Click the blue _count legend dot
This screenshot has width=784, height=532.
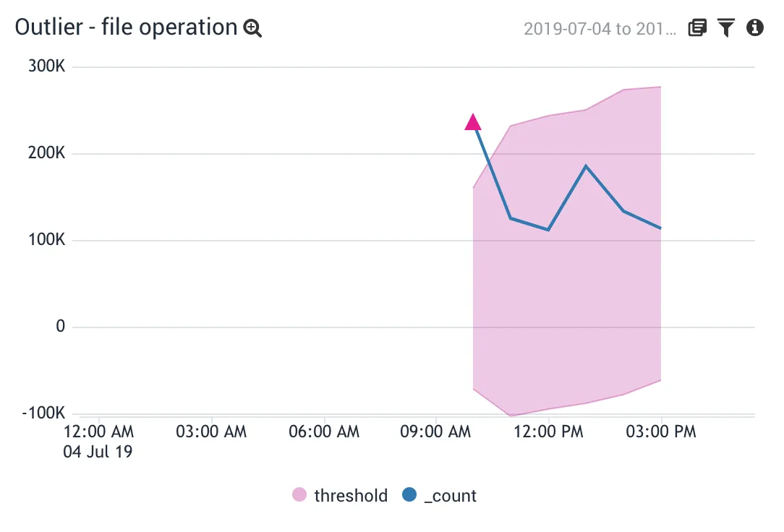pos(409,496)
